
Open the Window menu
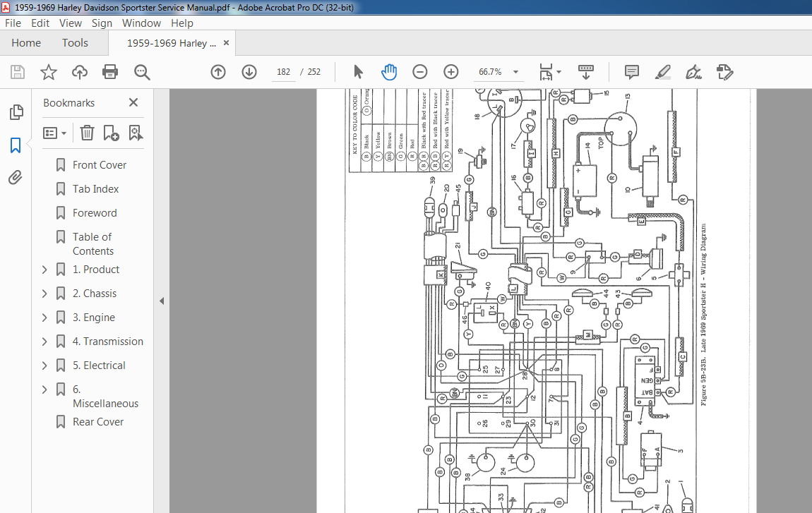coord(141,23)
